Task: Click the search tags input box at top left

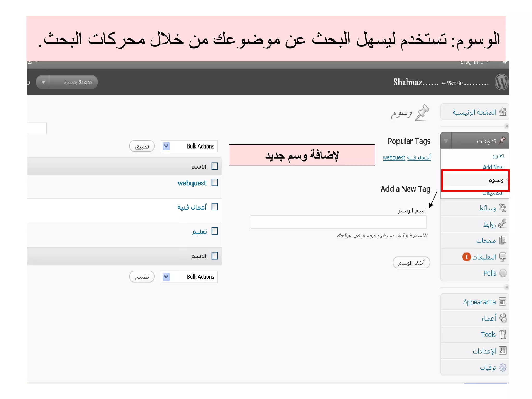Action: pos(37,128)
